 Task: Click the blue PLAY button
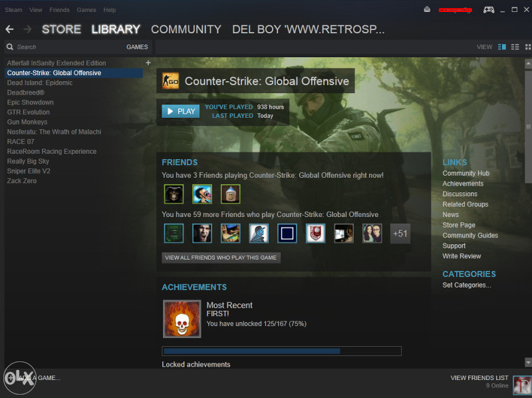tap(180, 111)
